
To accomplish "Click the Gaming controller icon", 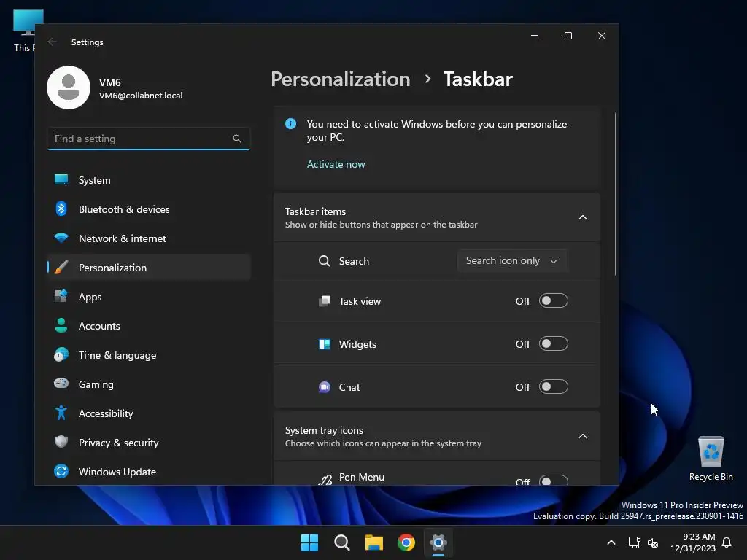I will 61,384.
